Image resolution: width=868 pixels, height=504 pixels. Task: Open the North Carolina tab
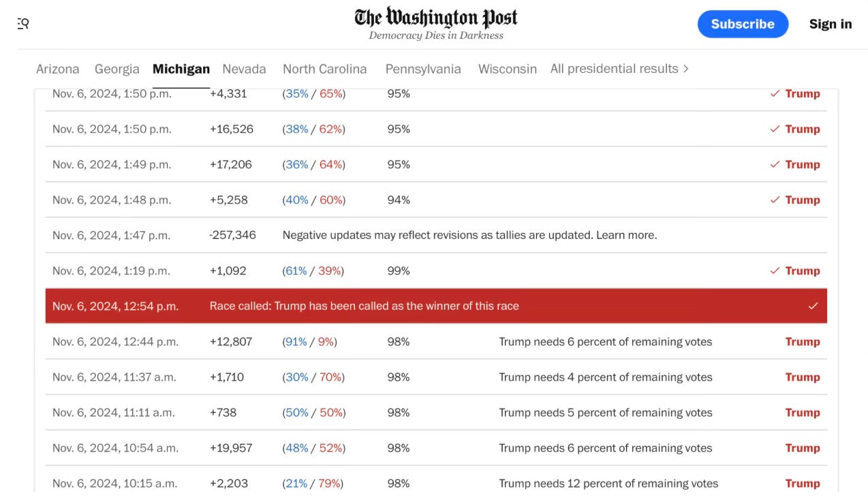(x=325, y=69)
